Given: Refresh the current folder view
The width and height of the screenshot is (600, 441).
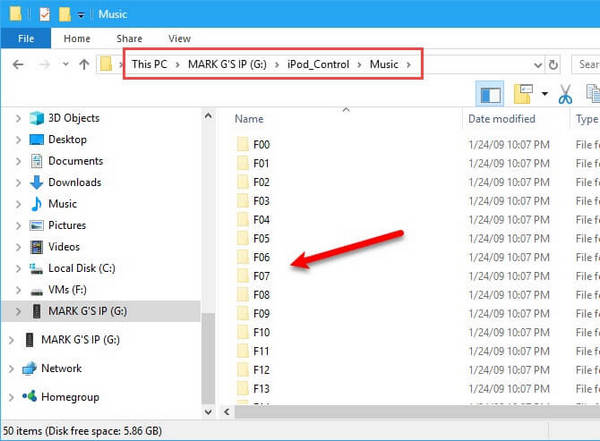Looking at the screenshot, I should [553, 65].
